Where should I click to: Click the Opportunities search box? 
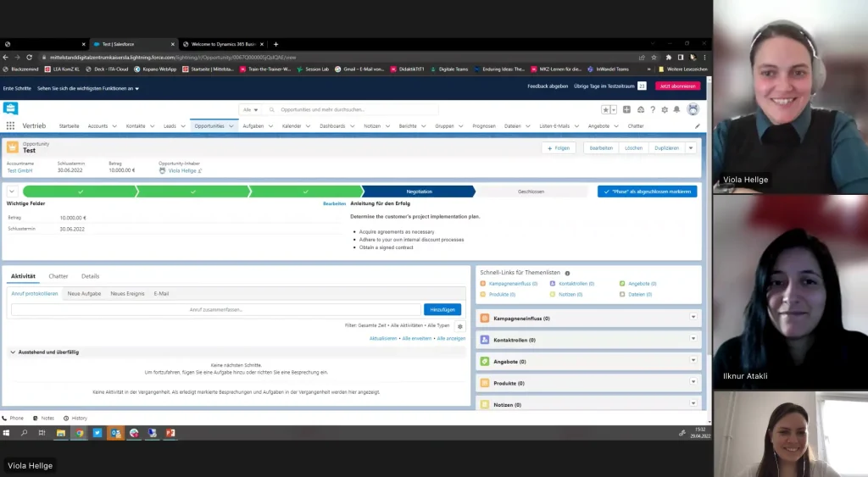coord(354,109)
